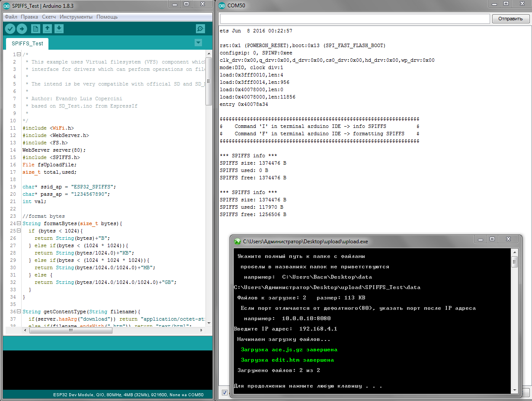Image resolution: width=532 pixels, height=401 pixels.
Task: Collapse the getContentType function at line 36
Action: coord(18,312)
